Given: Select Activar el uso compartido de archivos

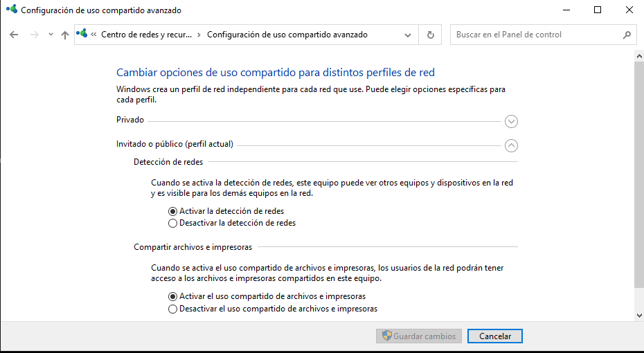Looking at the screenshot, I should pos(173,296).
